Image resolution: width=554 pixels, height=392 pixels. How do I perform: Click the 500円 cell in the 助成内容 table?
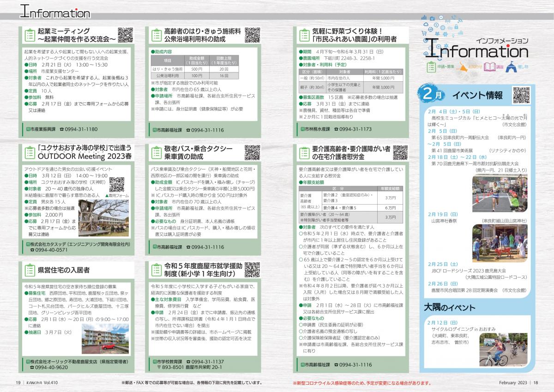pos(197,69)
